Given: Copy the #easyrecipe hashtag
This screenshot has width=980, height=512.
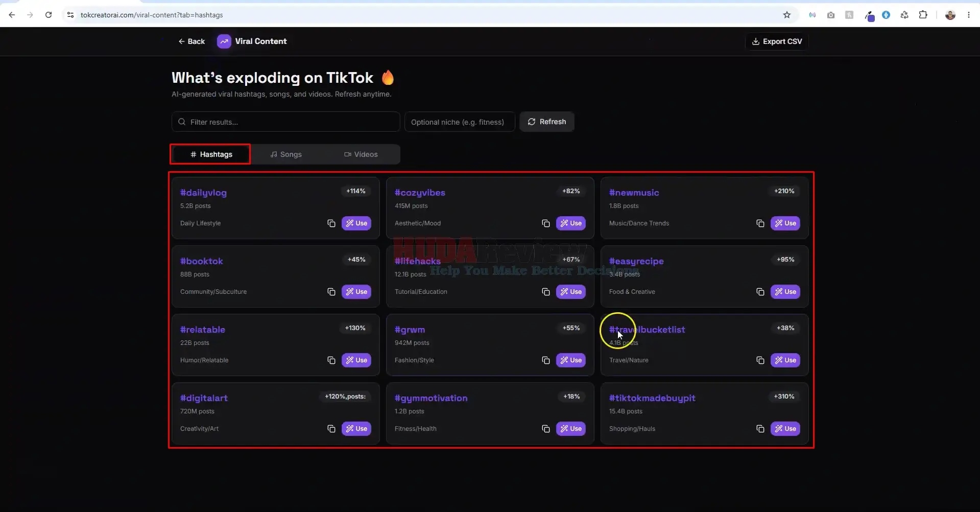Looking at the screenshot, I should 760,292.
